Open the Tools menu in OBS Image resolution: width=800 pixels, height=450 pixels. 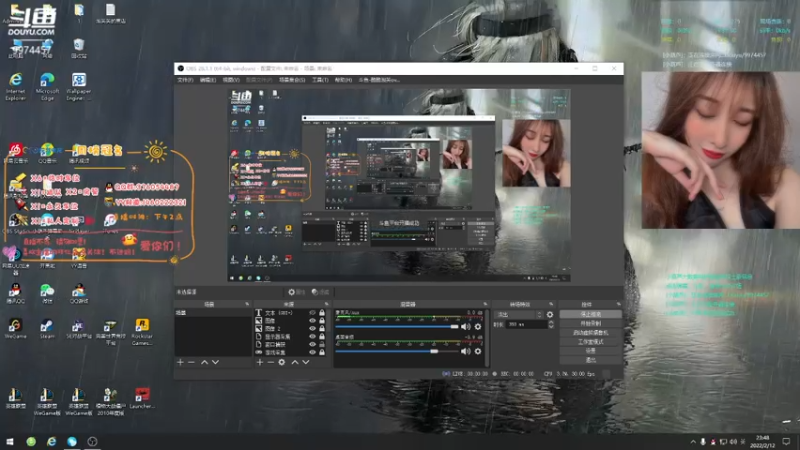click(320, 79)
